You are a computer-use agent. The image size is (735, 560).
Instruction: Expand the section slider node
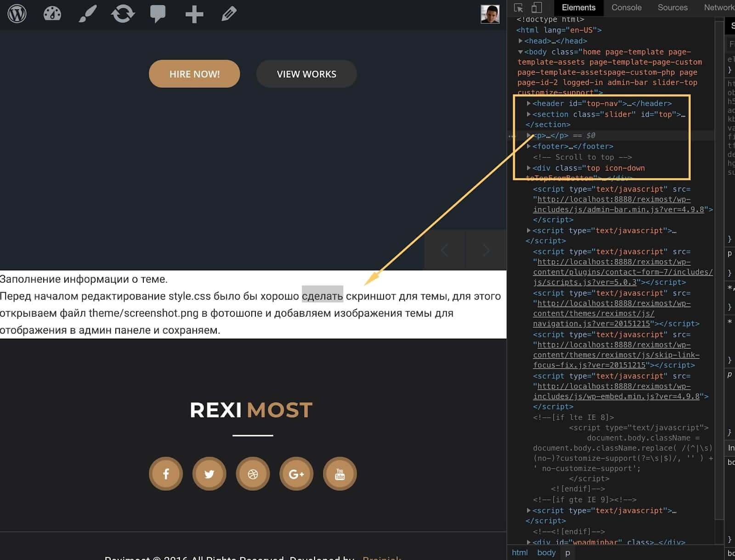529,114
